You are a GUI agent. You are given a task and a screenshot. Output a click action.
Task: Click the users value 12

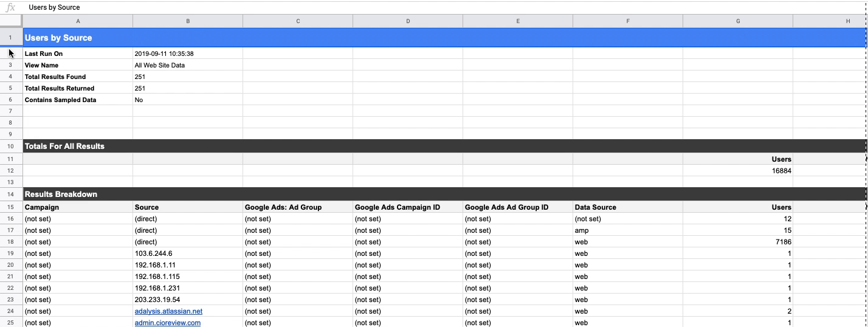click(x=738, y=219)
